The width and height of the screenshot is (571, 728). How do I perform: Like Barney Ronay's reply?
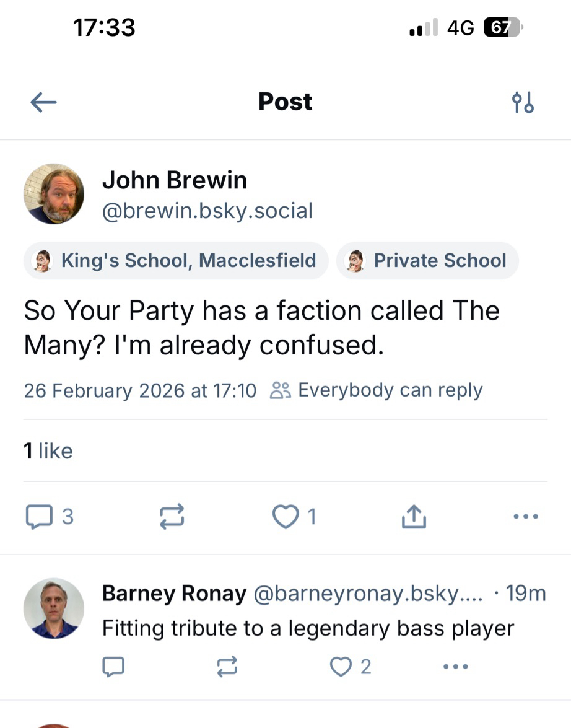pos(341,667)
